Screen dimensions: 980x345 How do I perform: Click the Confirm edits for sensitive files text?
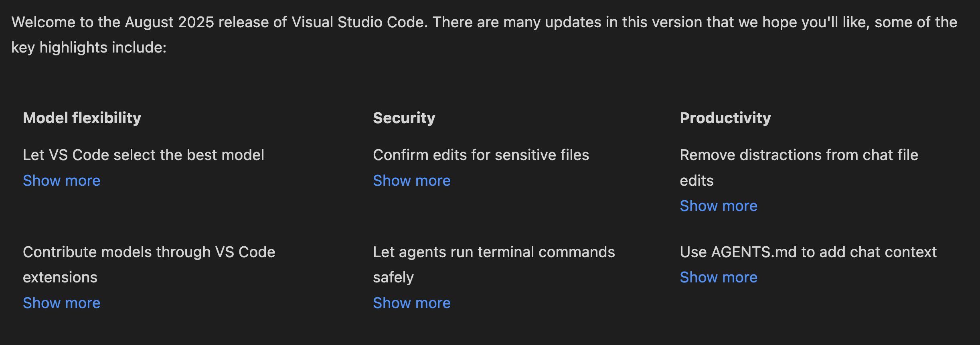(481, 155)
